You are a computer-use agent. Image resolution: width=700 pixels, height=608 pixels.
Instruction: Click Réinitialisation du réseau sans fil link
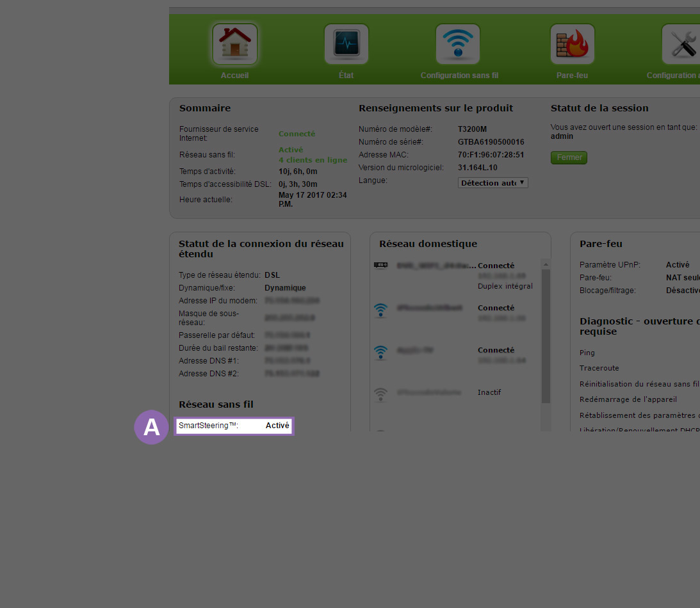coord(639,384)
